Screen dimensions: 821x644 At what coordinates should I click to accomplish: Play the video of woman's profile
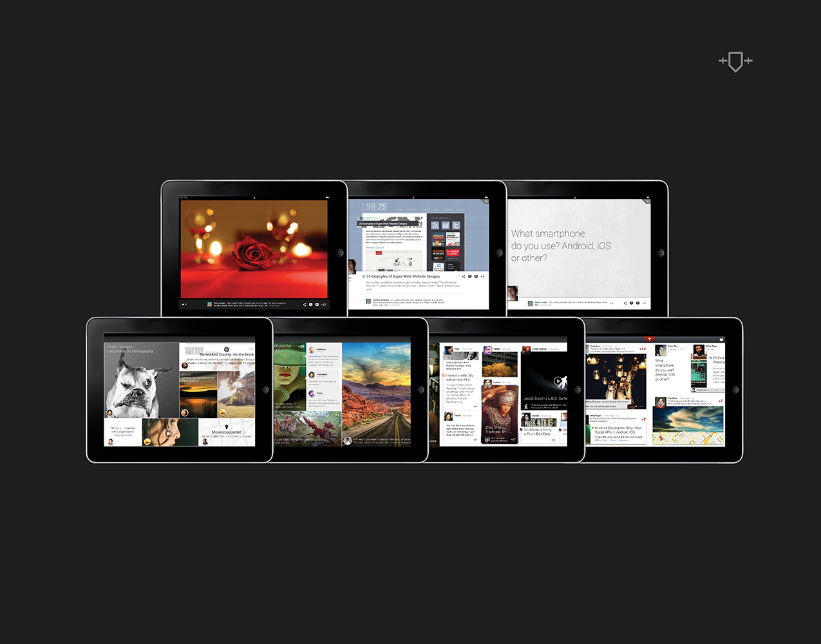click(x=170, y=432)
